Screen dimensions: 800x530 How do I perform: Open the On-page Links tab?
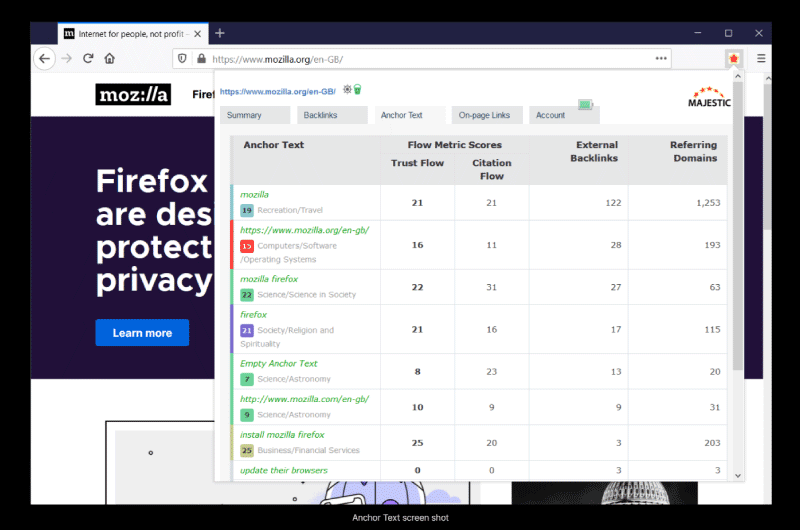[487, 115]
